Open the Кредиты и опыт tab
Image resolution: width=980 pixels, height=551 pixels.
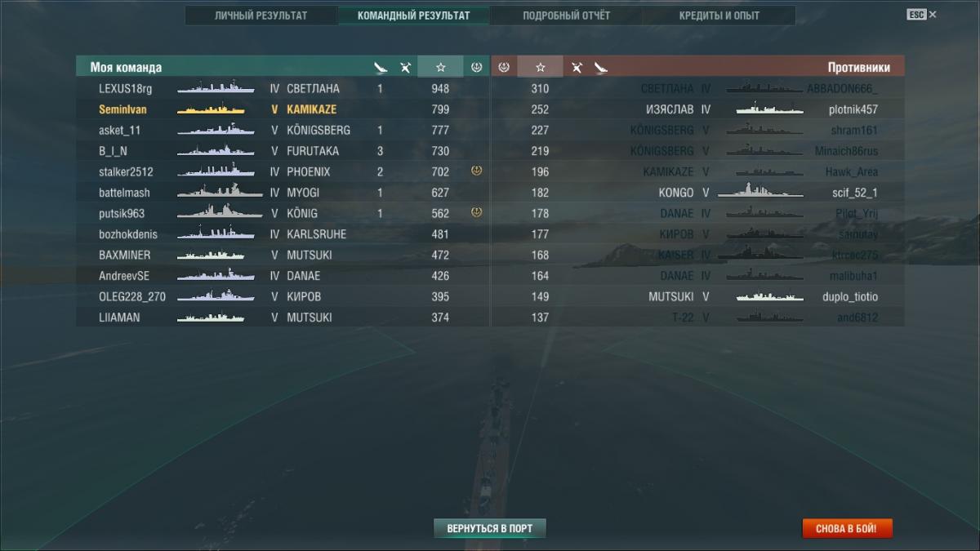[x=719, y=16]
